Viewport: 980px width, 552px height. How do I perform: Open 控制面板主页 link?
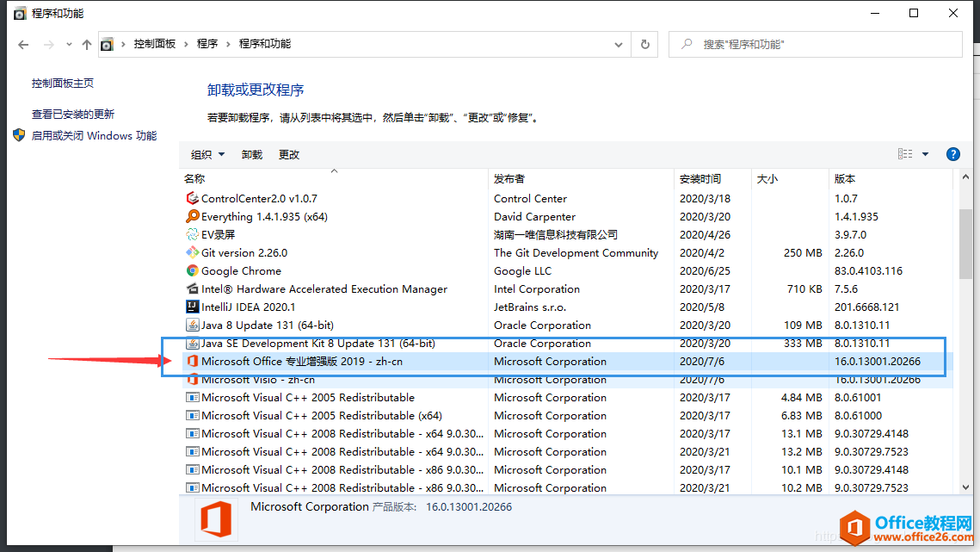coord(63,84)
